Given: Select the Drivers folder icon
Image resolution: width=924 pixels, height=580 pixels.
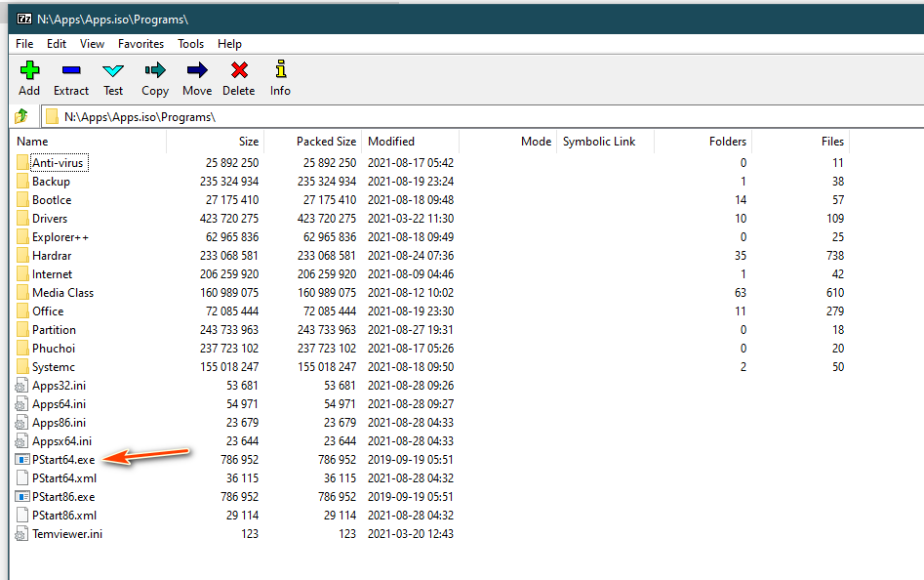Looking at the screenshot, I should [22, 218].
